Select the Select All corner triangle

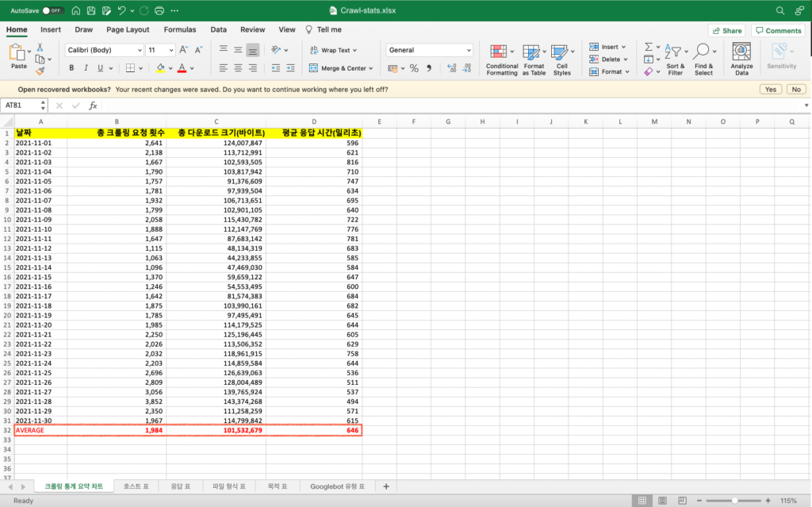point(8,122)
